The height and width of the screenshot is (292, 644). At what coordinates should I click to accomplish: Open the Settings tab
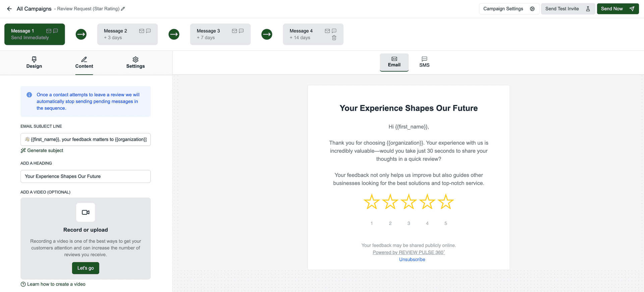coord(136,63)
